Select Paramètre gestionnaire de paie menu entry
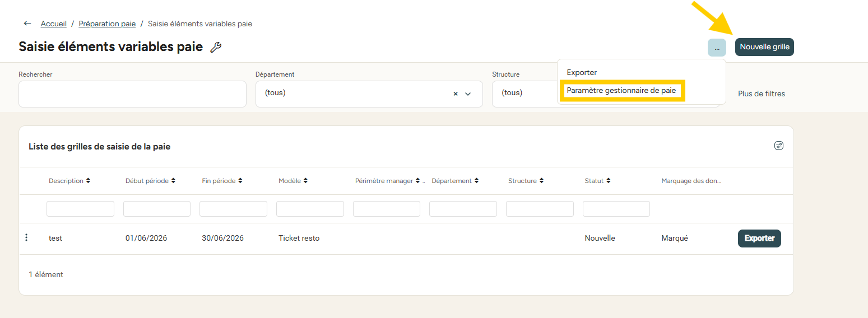Screen dimensions: 868x318 pyautogui.click(x=621, y=90)
